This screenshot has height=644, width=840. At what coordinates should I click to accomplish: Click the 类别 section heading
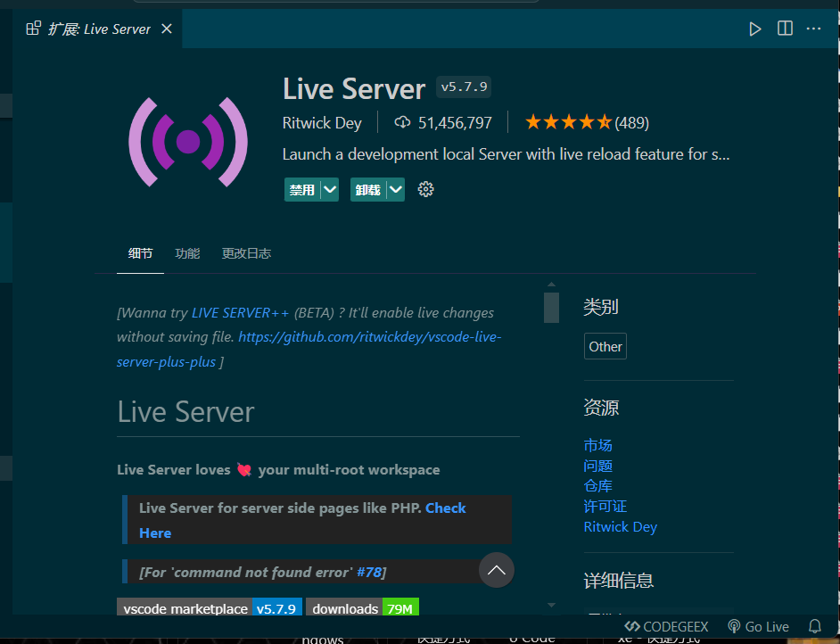[601, 307]
